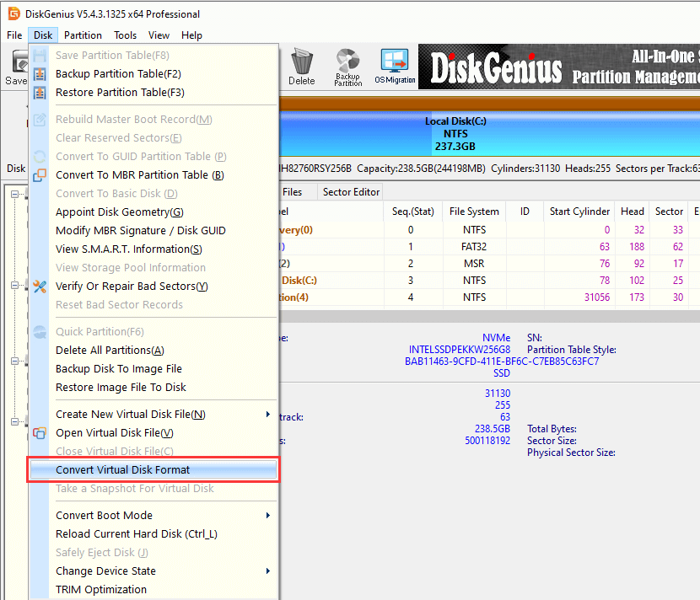Viewport: 700px width, 600px height.
Task: Click icon next to Convert To MBR Partition Table
Action: [40, 175]
